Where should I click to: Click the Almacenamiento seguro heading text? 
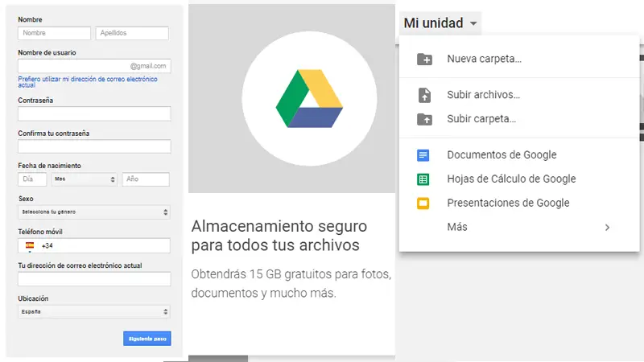click(279, 236)
